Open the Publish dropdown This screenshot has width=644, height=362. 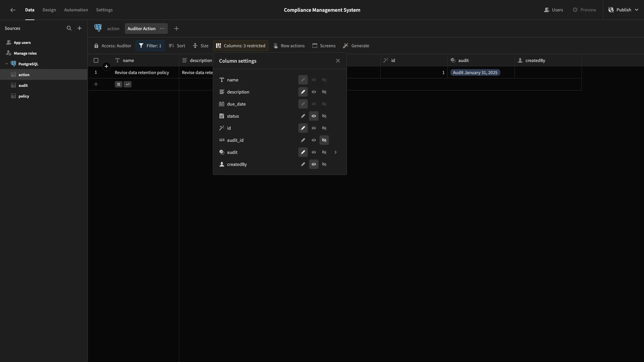(x=623, y=10)
